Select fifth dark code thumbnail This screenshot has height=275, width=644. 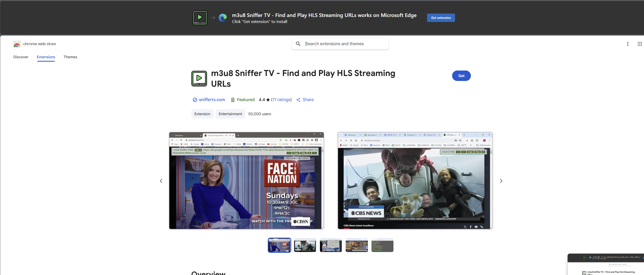tap(382, 245)
